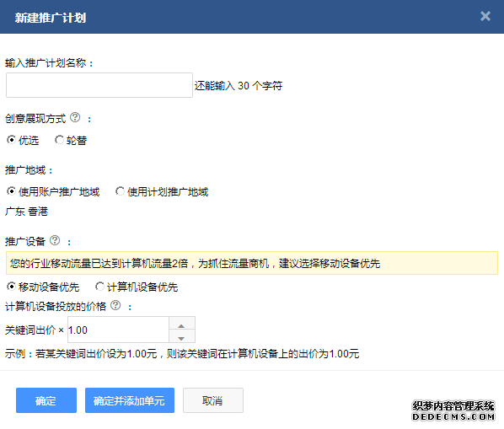Click the yellow mobile traffic notice banner
Image resolution: width=504 pixels, height=429 pixels.
coord(252,263)
